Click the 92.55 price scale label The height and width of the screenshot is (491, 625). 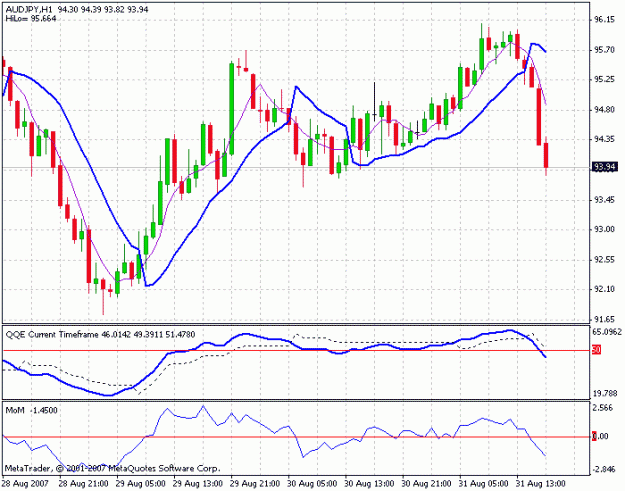(x=604, y=260)
